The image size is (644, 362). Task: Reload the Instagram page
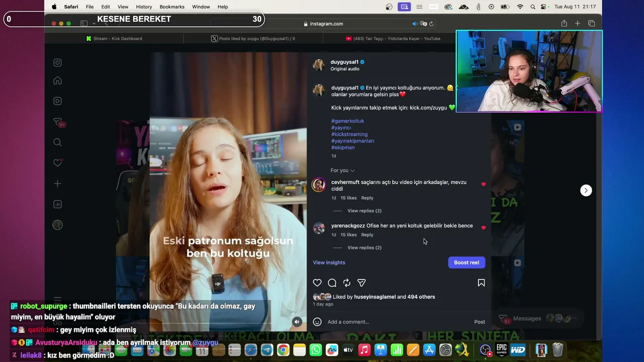click(431, 24)
